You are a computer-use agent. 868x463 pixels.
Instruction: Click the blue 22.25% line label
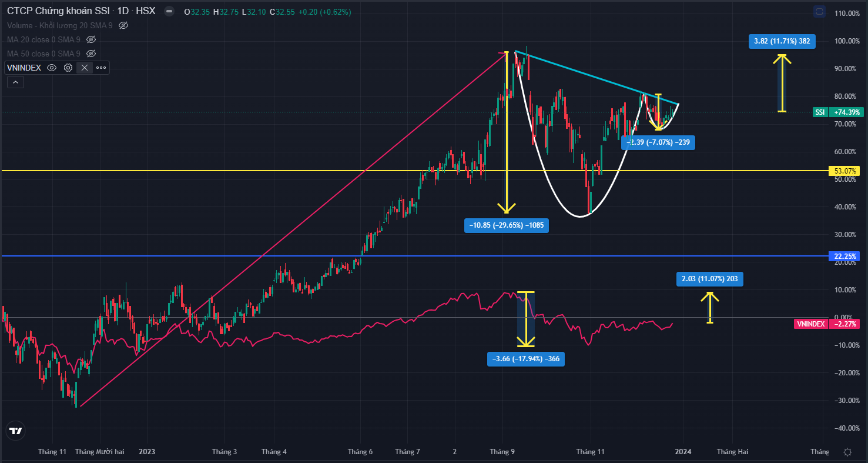[x=845, y=256]
